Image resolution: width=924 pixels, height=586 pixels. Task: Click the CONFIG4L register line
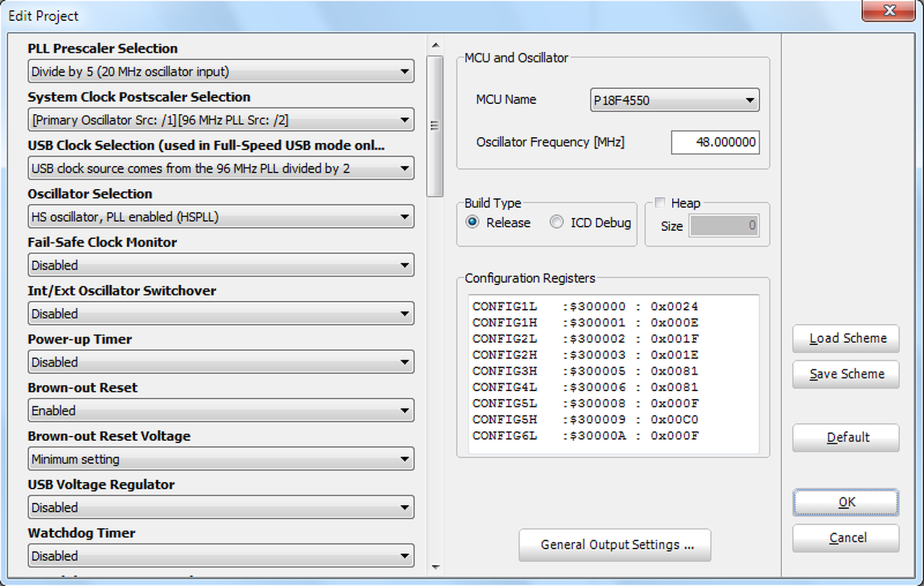click(x=585, y=388)
